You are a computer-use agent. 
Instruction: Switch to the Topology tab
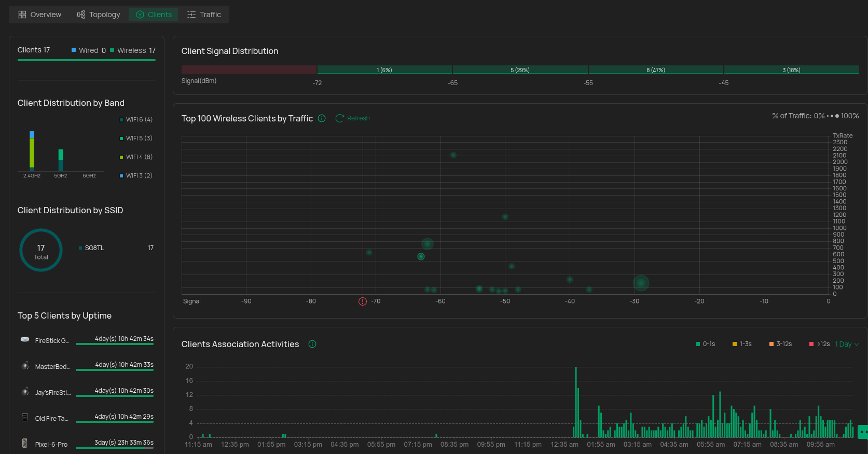tap(99, 15)
